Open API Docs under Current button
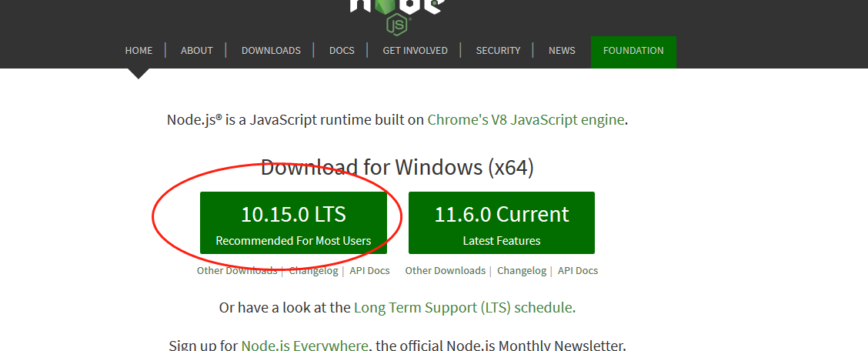868x351 pixels. pyautogui.click(x=578, y=271)
